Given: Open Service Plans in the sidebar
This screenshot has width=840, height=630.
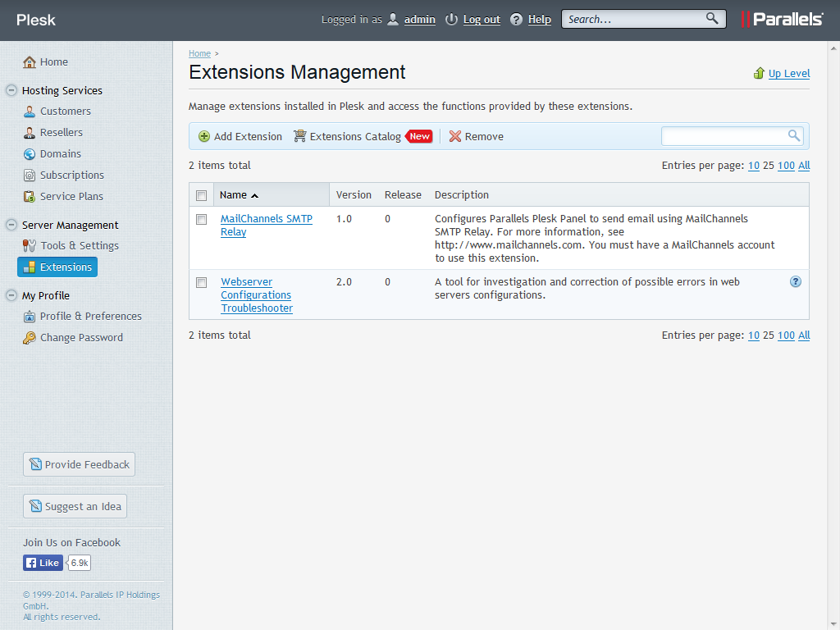Looking at the screenshot, I should click(71, 197).
